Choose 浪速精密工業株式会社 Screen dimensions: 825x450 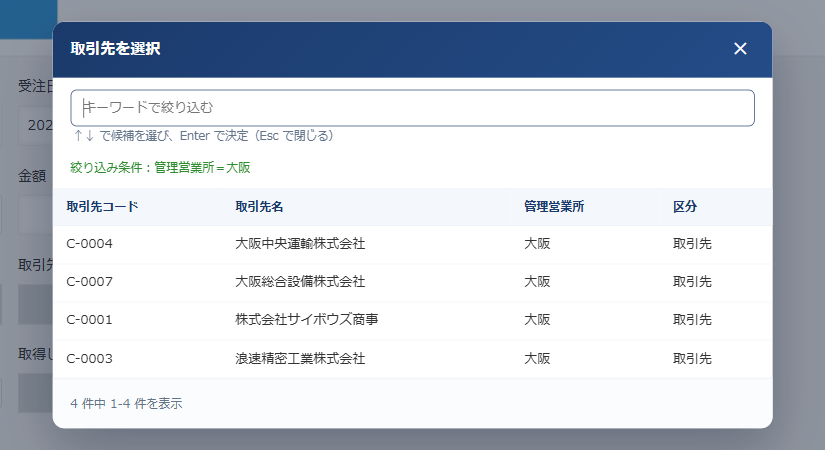pos(300,358)
